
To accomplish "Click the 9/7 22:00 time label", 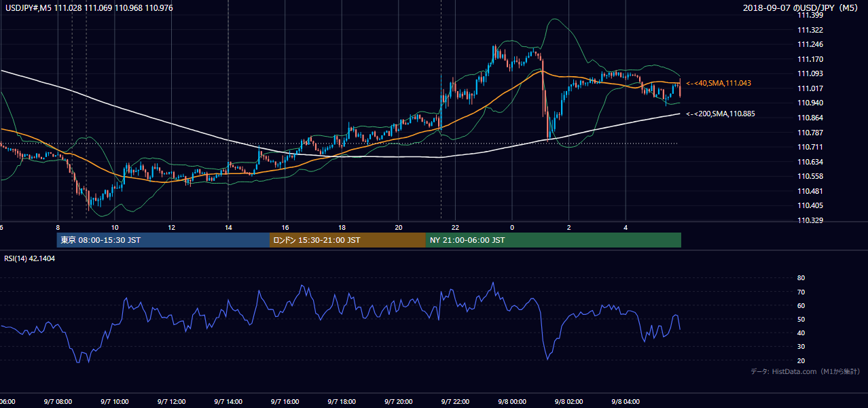I will point(455,401).
